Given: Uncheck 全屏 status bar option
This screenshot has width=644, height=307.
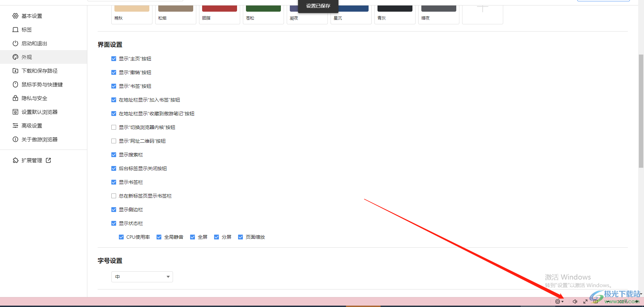Looking at the screenshot, I should coord(193,237).
